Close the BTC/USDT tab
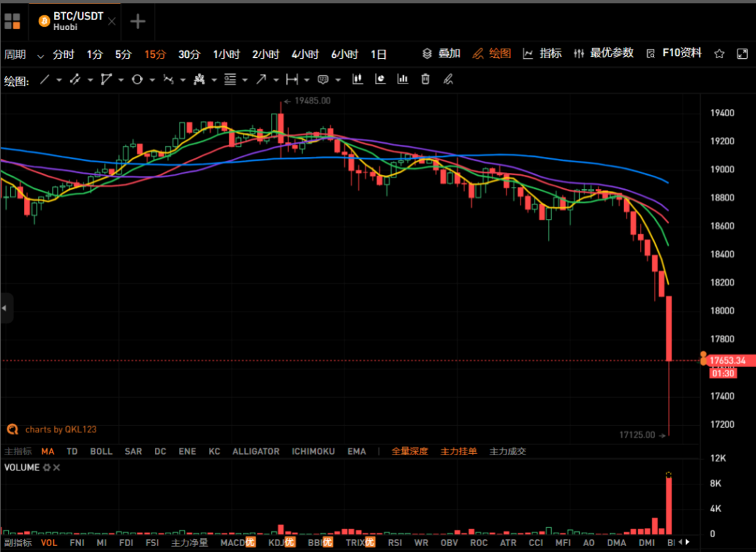Viewport: 756px width, 552px height. click(x=112, y=21)
